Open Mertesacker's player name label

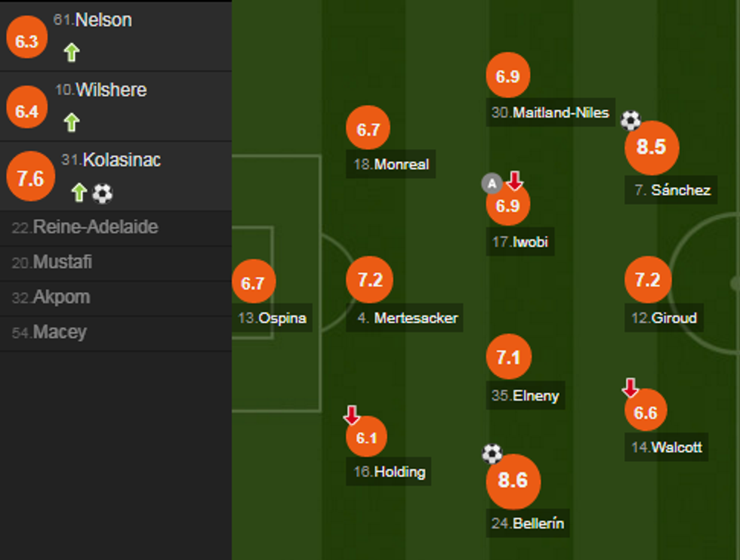406,318
